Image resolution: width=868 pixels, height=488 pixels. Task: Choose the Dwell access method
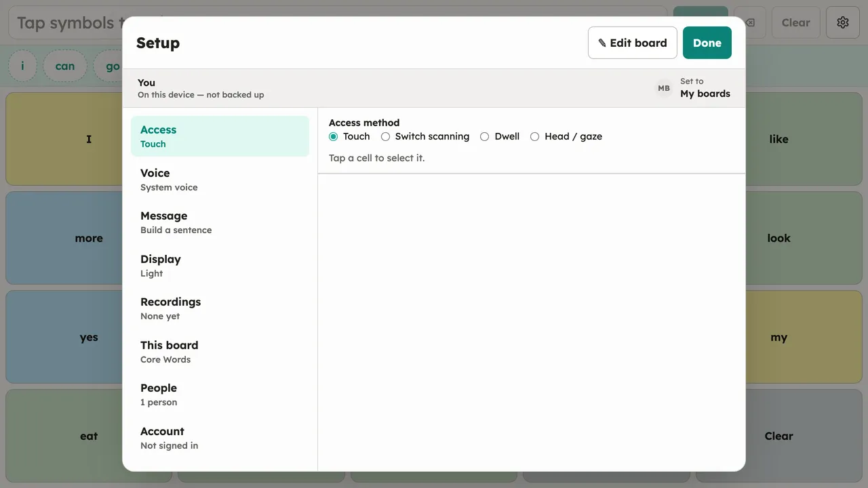(x=500, y=136)
